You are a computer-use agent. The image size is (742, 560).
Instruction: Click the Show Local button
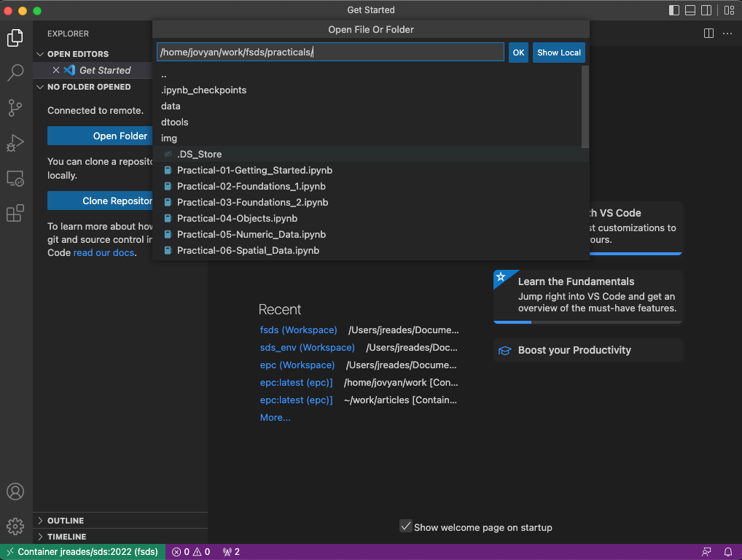[558, 52]
